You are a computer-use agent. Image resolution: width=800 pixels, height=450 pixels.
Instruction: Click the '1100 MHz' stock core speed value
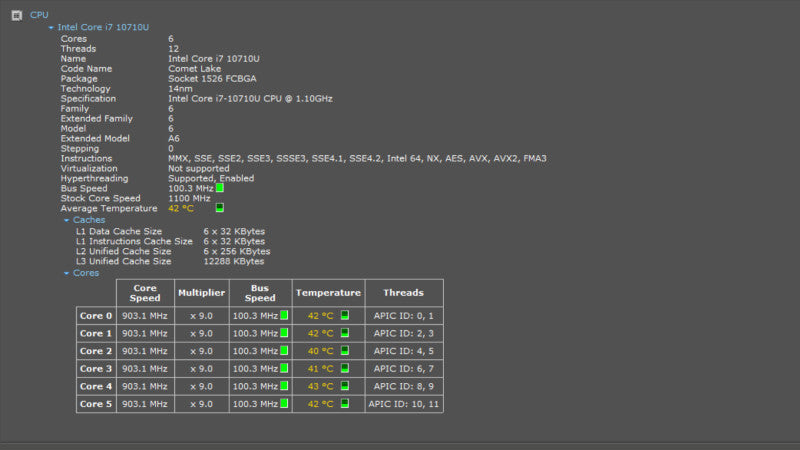click(189, 198)
